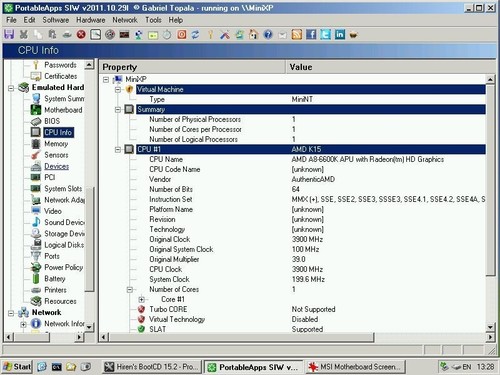This screenshot has height=375, width=500.
Task: Expand the Network Information sidebar node
Action: coord(23,324)
